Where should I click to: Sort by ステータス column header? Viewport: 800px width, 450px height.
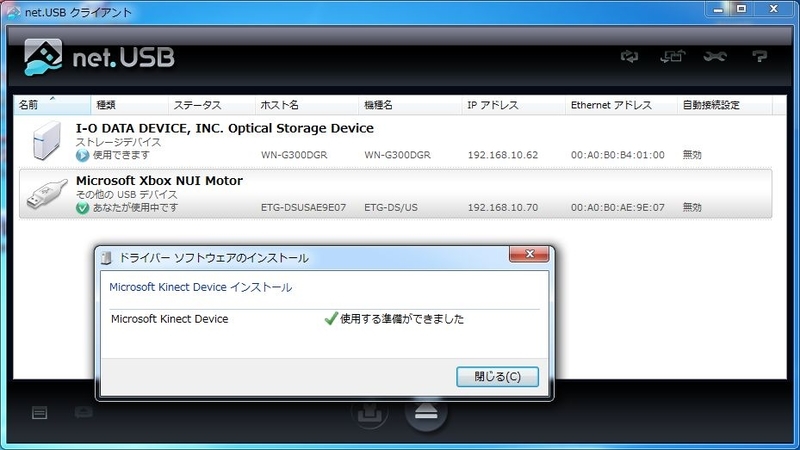coord(212,105)
